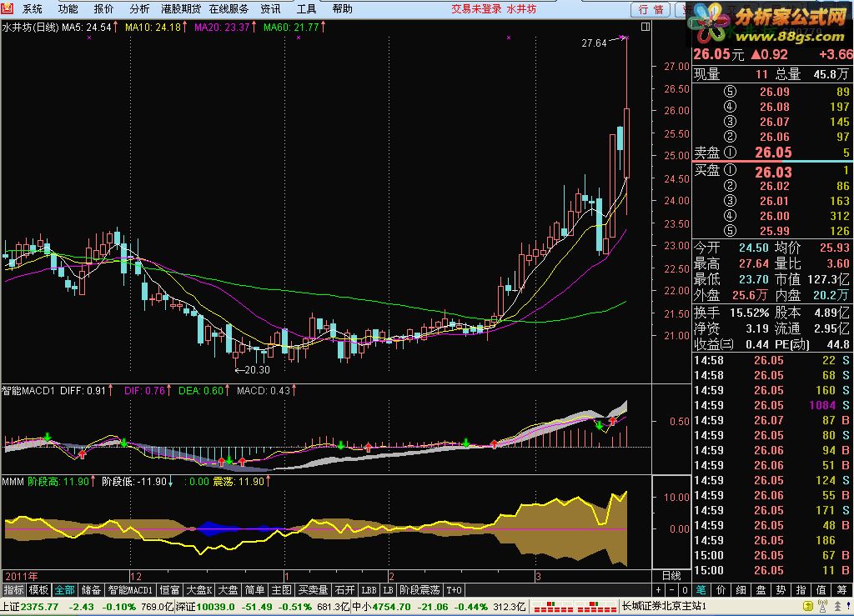Open the 帮助 menu

[342, 8]
